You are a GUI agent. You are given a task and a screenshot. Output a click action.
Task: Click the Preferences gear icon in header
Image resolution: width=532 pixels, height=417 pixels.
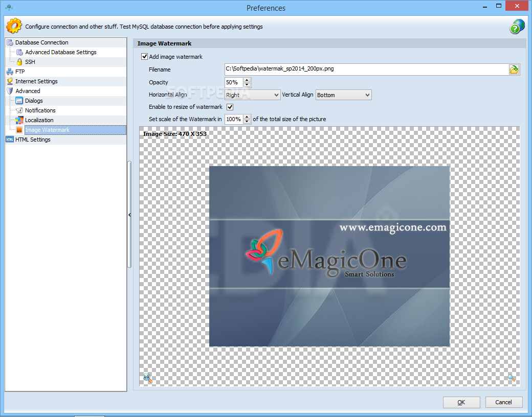(14, 26)
